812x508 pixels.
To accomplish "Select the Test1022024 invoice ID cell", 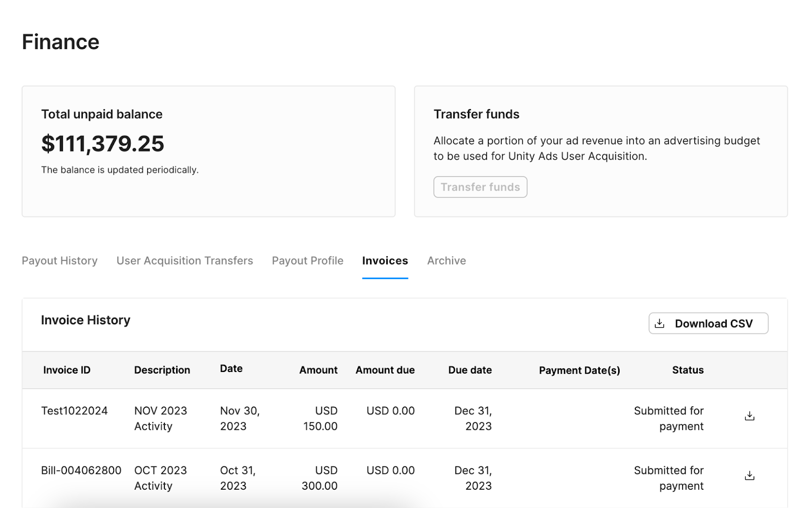I will tap(74, 411).
